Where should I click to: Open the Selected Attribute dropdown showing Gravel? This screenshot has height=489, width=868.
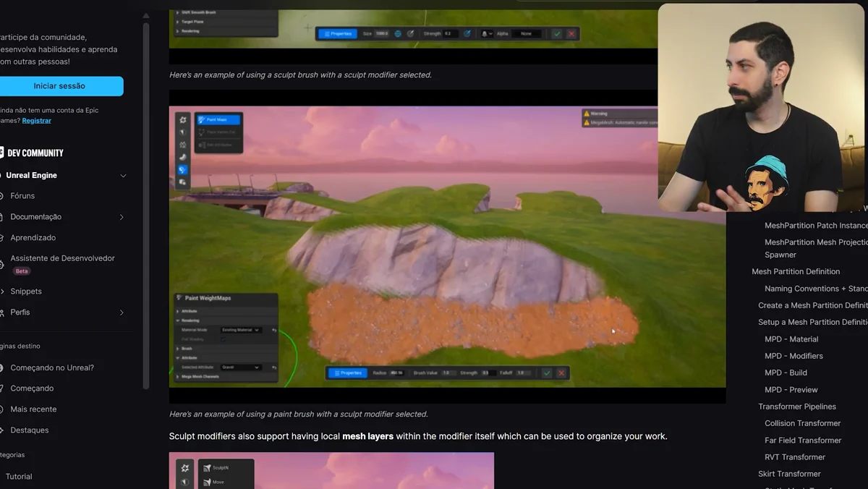click(240, 367)
